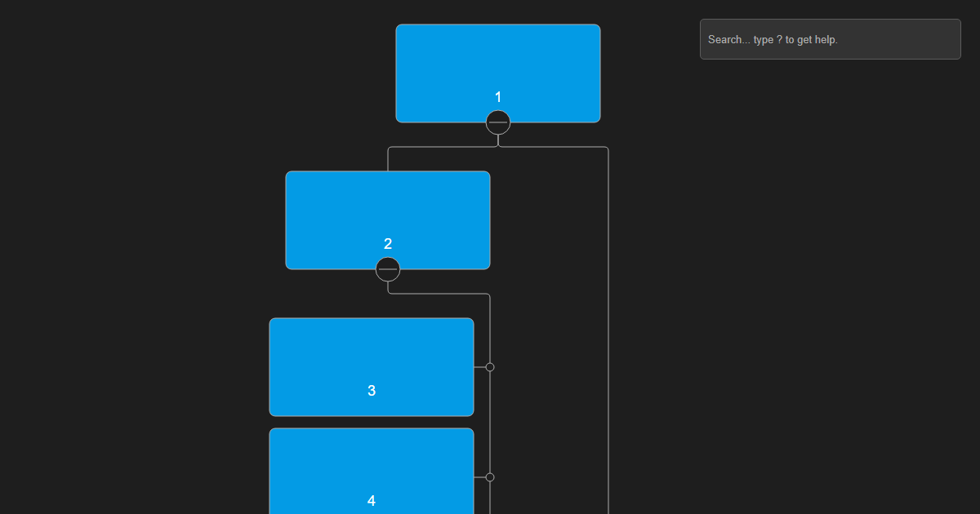Click the short link stub right of node 3
Viewport: 980px width, 514px height.
pyautogui.click(x=480, y=367)
